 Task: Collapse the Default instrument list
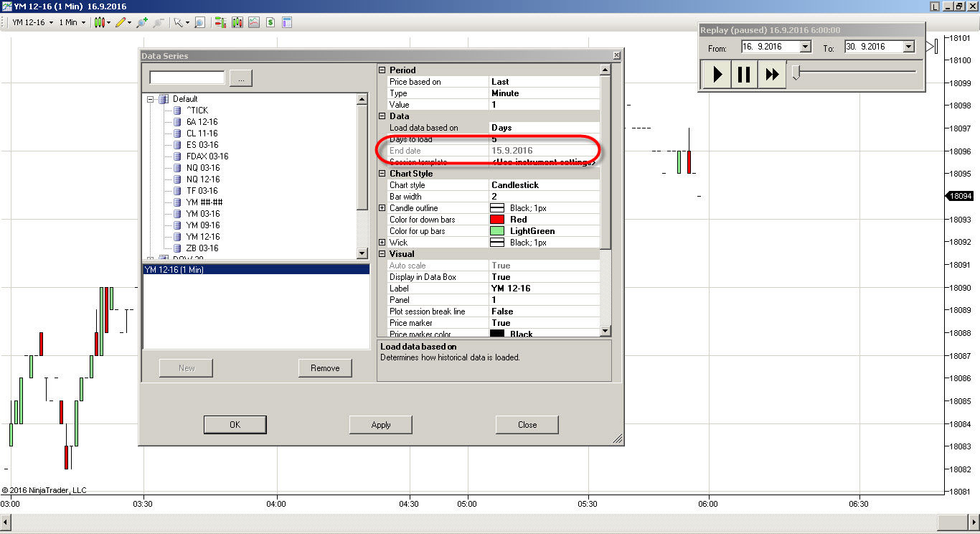click(x=151, y=99)
